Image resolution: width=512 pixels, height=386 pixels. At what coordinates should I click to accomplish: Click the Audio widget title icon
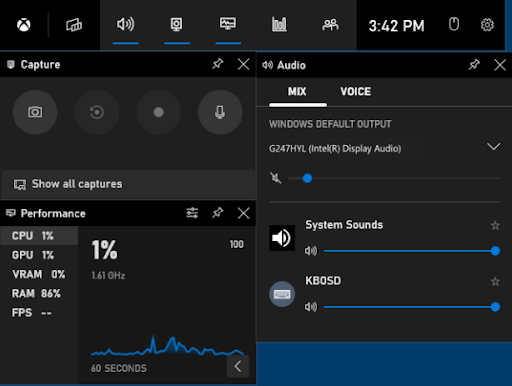pyautogui.click(x=267, y=65)
